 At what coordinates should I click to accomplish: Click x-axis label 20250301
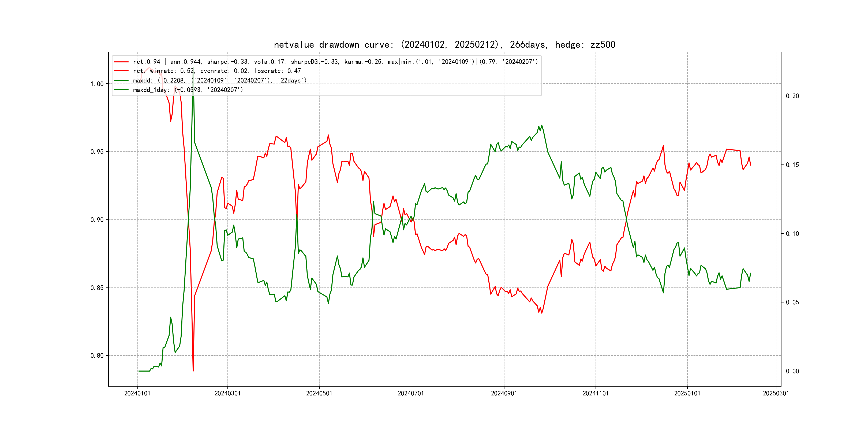pos(776,393)
